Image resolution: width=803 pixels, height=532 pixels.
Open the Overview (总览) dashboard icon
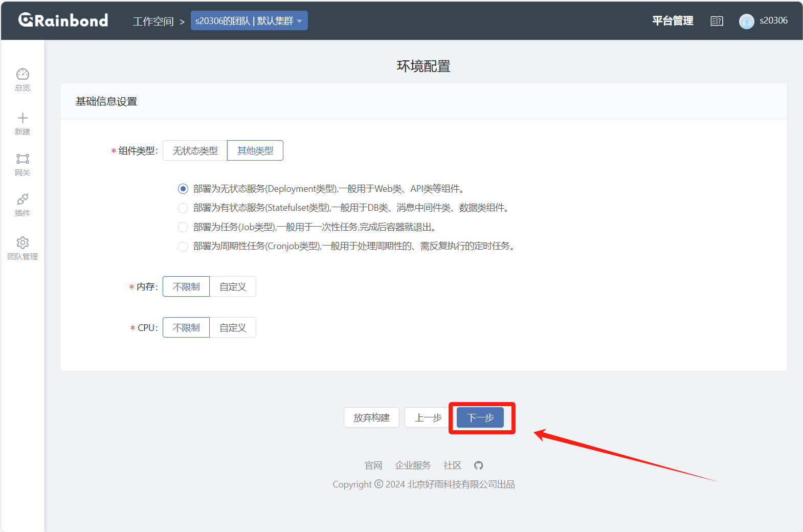23,75
